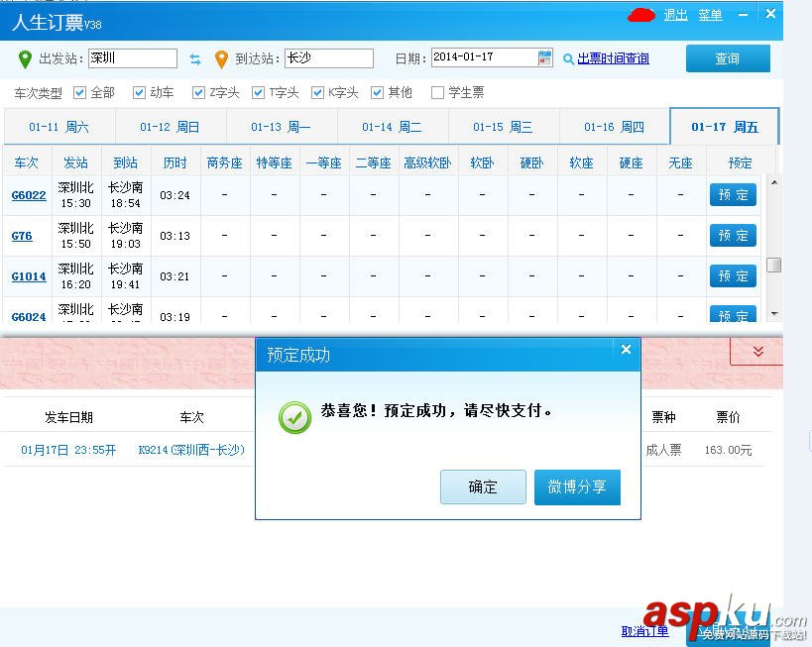
Task: Click the 到达站 input field containing 长沙
Action: point(329,58)
